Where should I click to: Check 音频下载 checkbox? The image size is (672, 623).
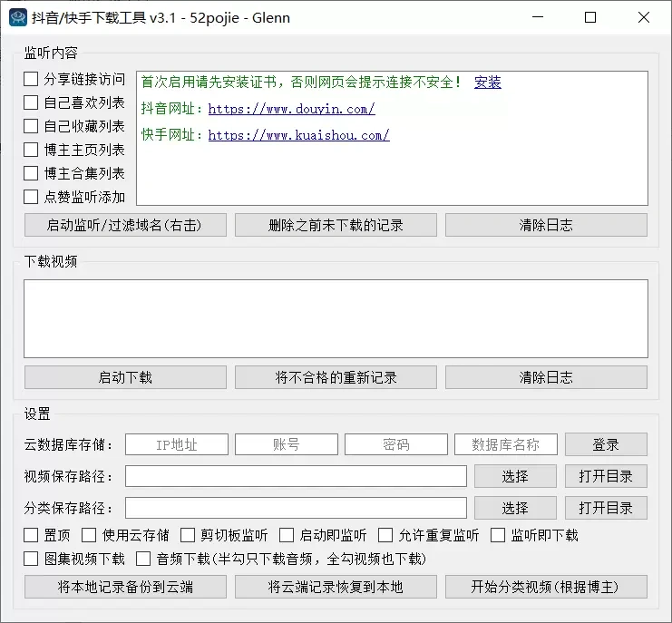(143, 559)
